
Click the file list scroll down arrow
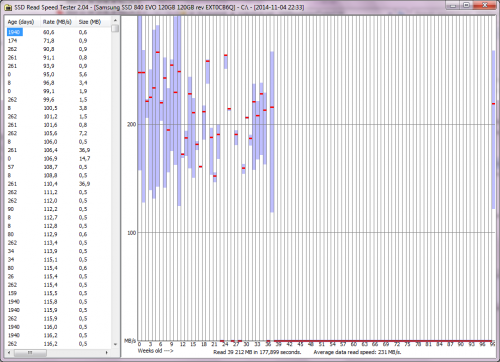pos(115,344)
